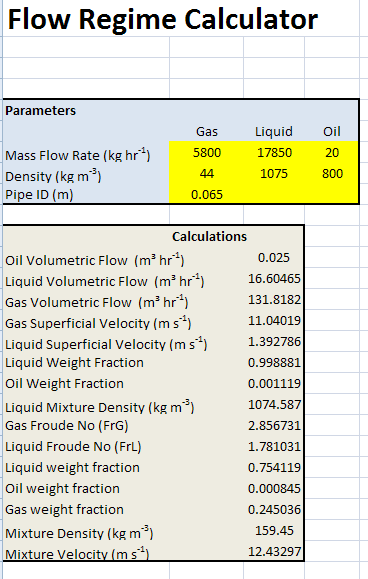Click the Mixture Density value 159.45

point(274,531)
